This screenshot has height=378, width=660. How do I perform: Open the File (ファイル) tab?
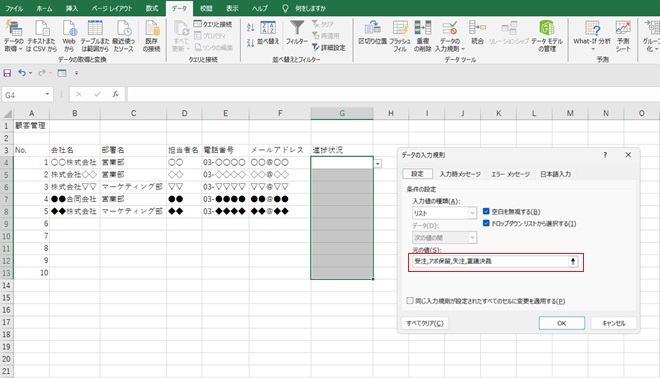point(14,8)
